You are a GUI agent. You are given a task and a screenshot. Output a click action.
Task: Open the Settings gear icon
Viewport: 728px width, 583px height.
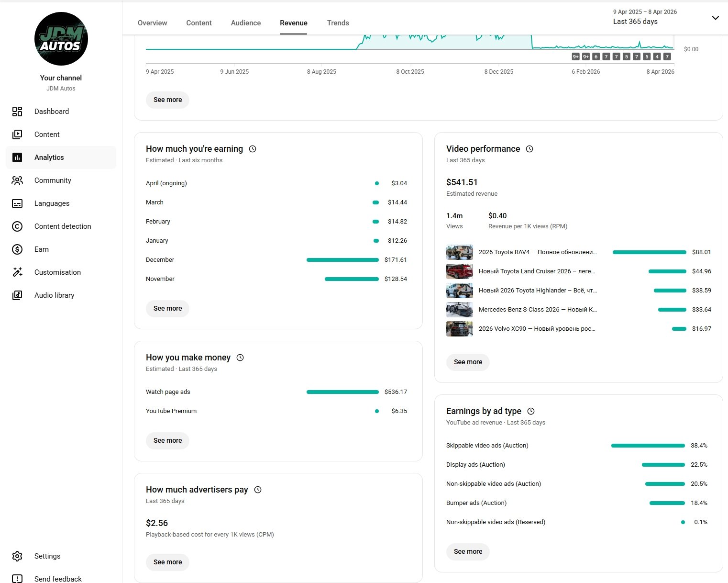click(x=17, y=556)
